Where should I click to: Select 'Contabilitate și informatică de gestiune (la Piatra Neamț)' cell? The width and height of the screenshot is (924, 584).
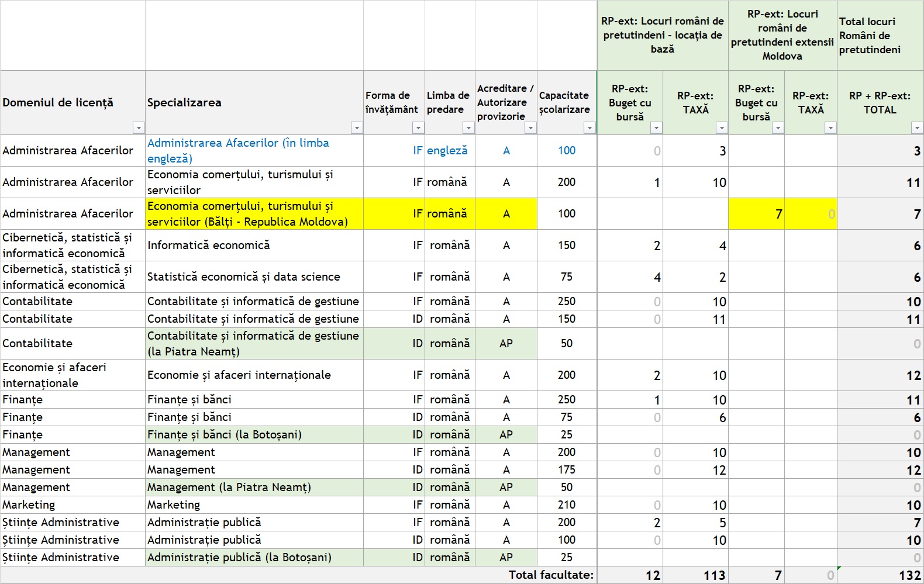click(254, 344)
